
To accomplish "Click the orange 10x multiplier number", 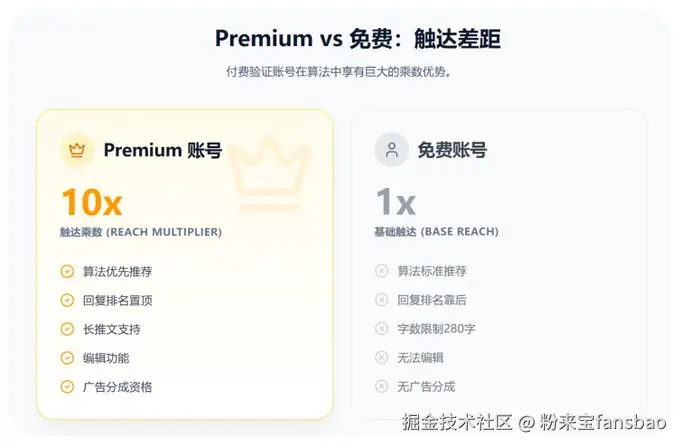I will click(92, 202).
